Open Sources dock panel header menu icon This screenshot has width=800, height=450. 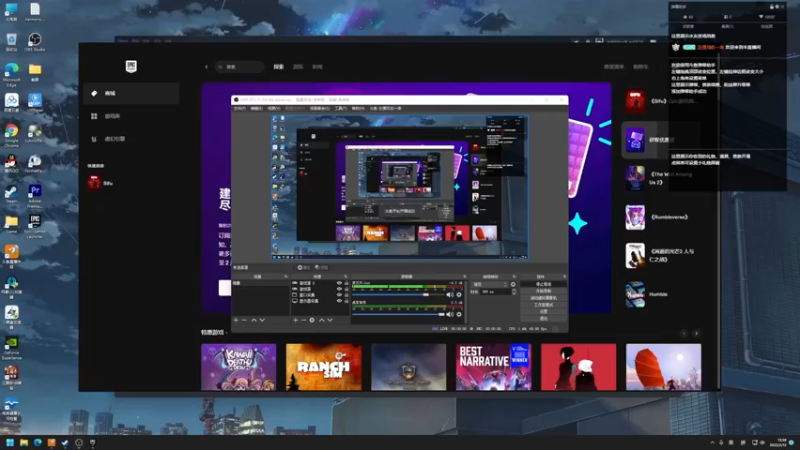click(x=346, y=277)
